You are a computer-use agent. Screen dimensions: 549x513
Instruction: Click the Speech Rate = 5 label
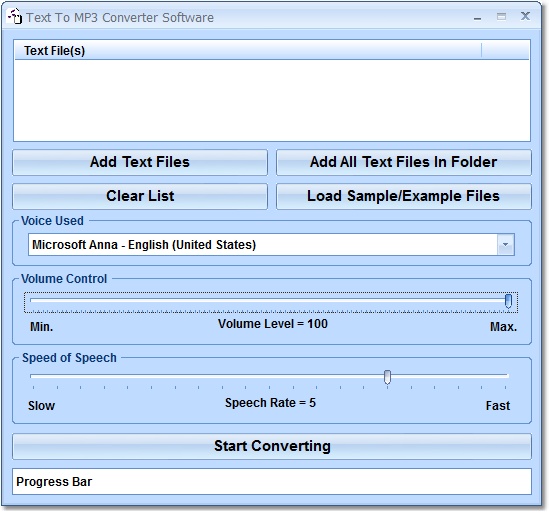(x=270, y=403)
